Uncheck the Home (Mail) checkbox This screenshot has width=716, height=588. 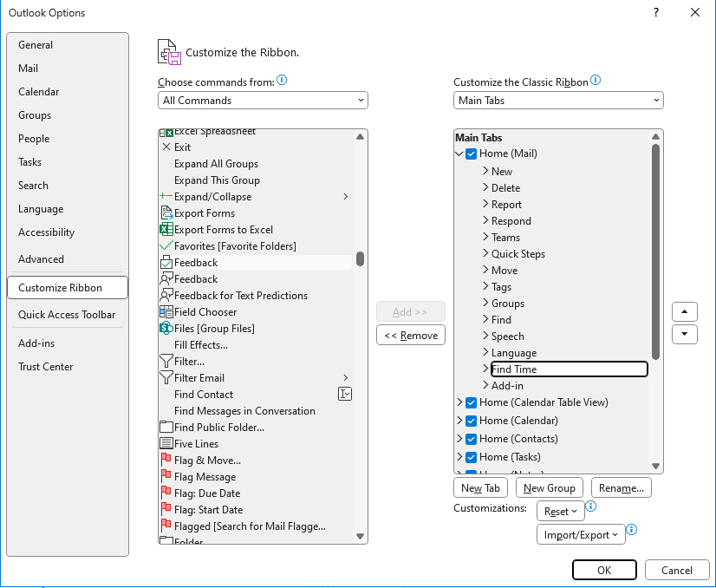coord(472,154)
